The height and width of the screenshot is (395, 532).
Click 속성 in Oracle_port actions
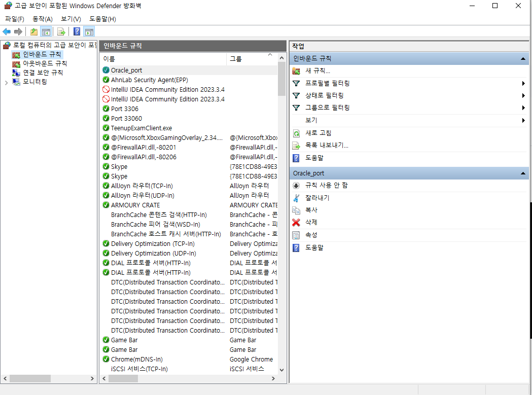[x=311, y=235]
